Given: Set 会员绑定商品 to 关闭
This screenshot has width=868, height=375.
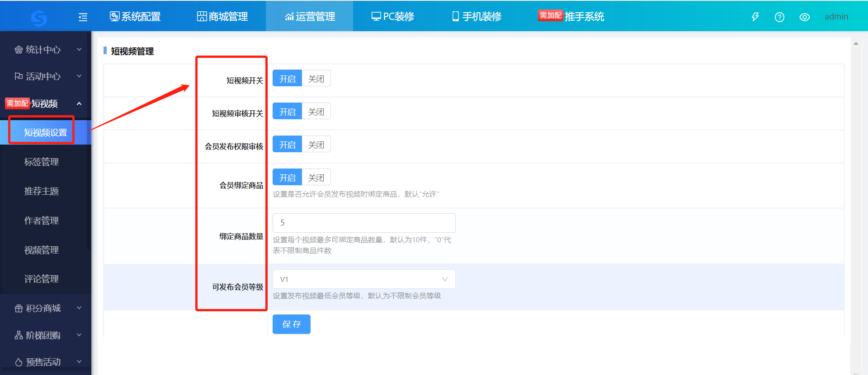Looking at the screenshot, I should (316, 178).
